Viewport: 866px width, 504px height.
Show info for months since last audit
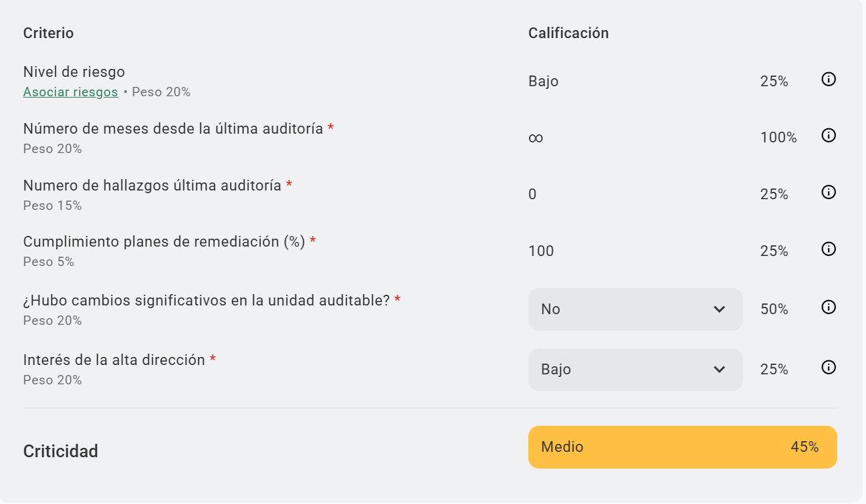pos(829,136)
